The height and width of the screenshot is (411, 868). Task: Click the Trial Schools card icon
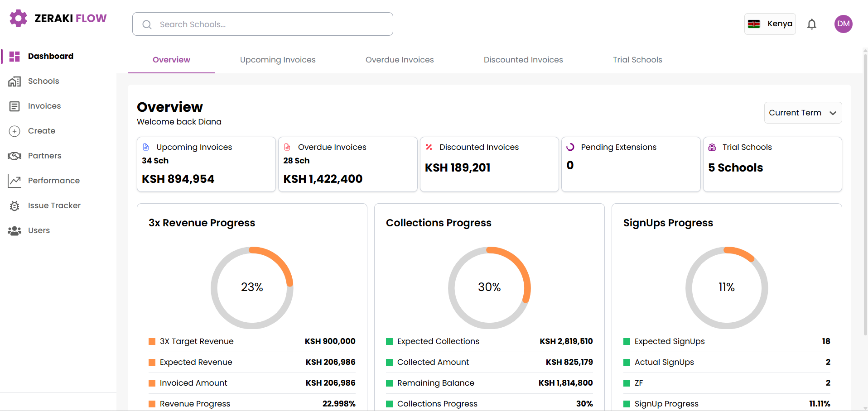(712, 147)
